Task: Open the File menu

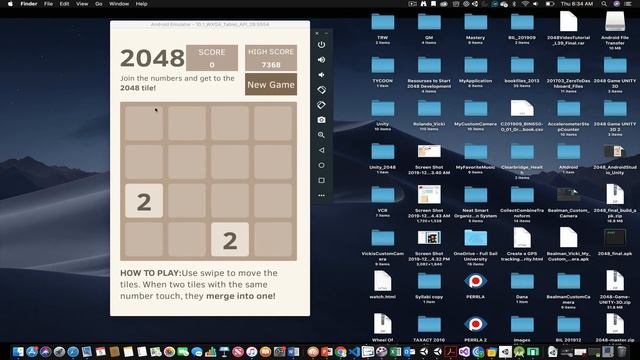Action: [48, 4]
